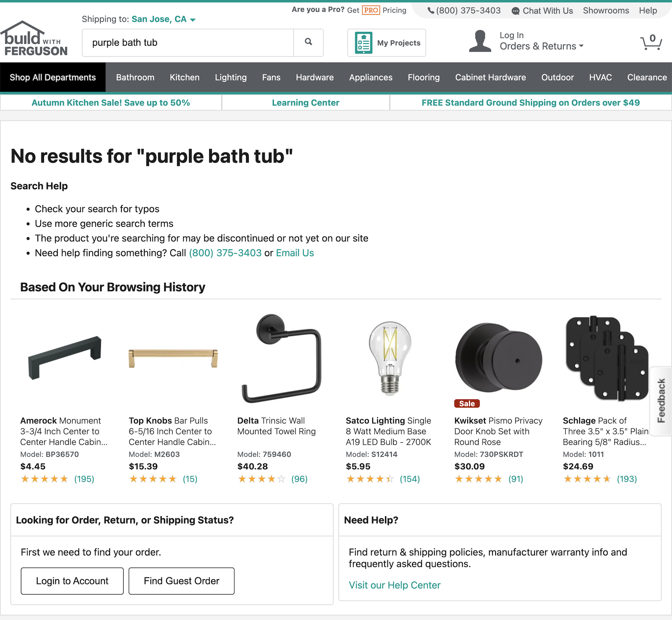672x620 pixels.
Task: Select the Clearance menu item
Action: click(647, 77)
